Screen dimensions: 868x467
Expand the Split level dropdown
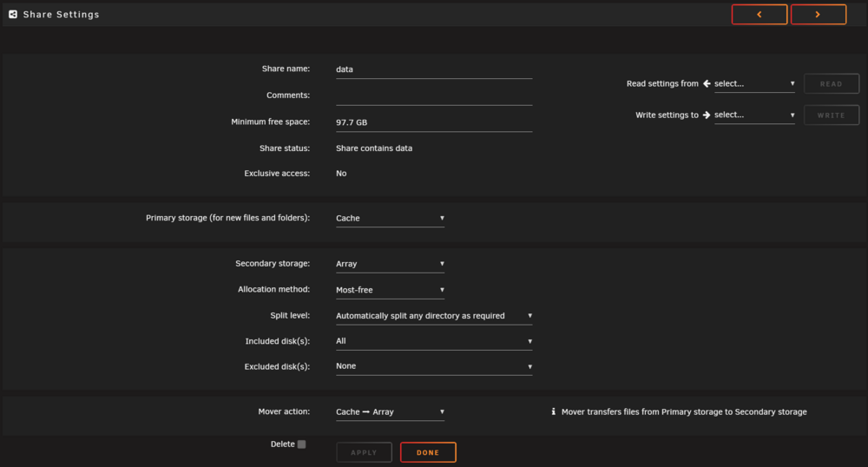(434, 316)
